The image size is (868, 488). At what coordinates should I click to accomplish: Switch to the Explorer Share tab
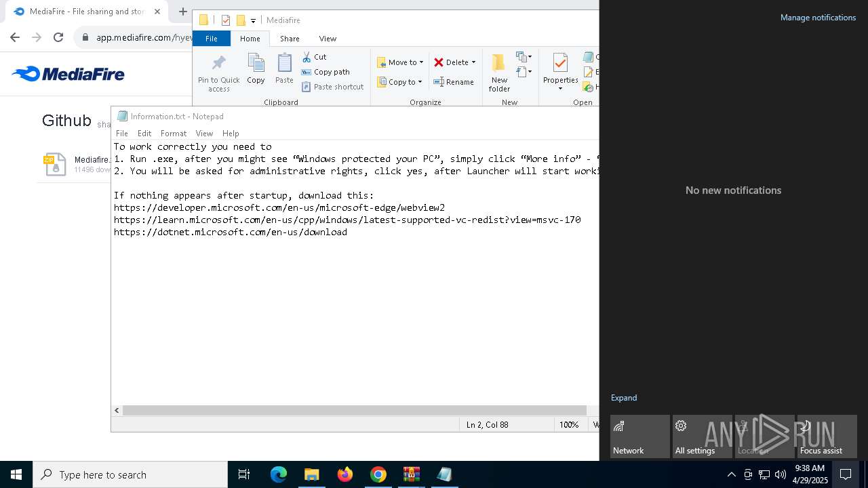pos(290,39)
